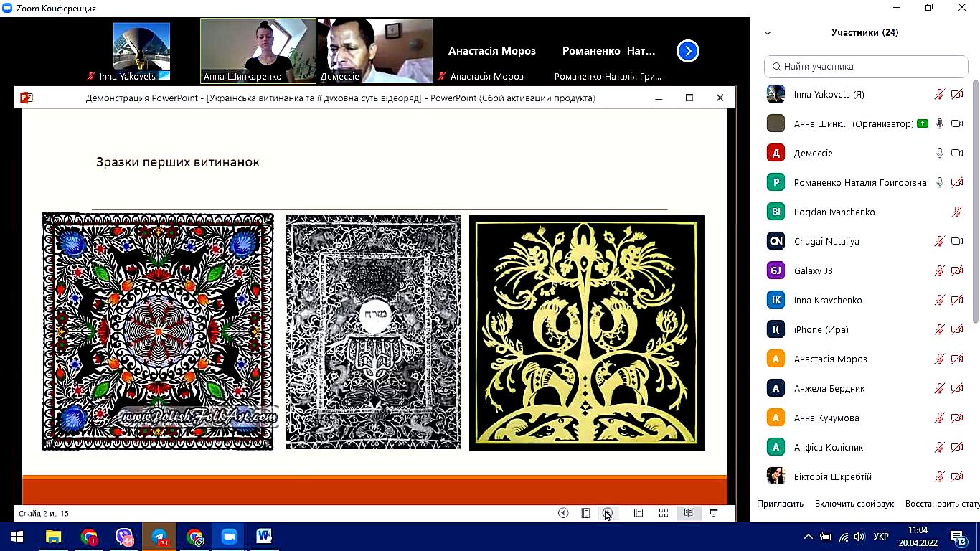Click Анна Шинкаренко video thumbnail
The width and height of the screenshot is (980, 551).
click(x=258, y=51)
